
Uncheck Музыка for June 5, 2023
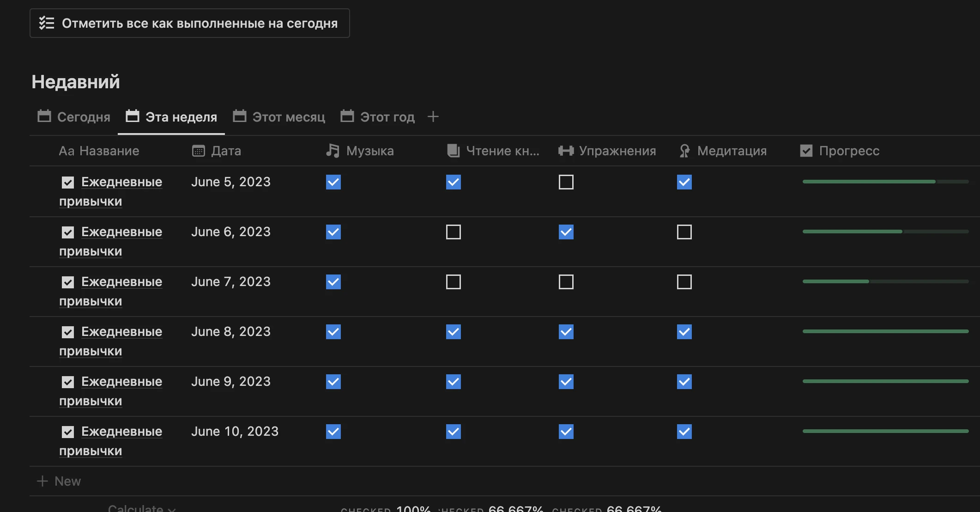coord(333,182)
